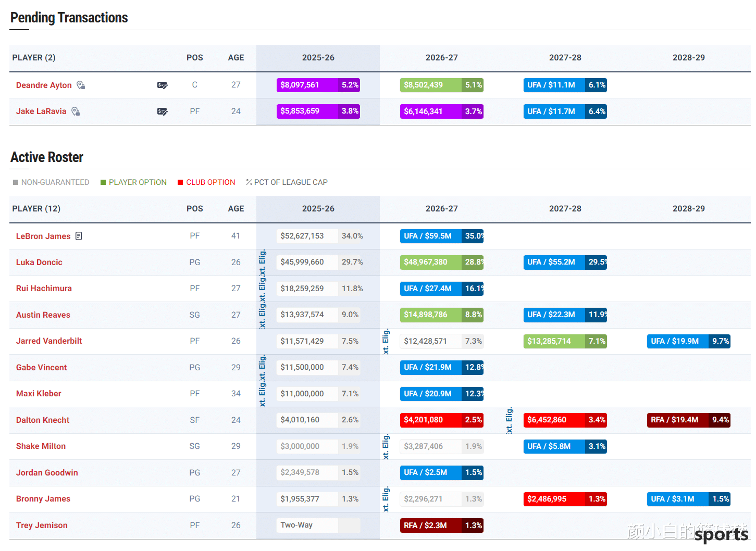Click Bronny James' red $2,486,995 cell
This screenshot has height=551, width=756.
pos(565,499)
